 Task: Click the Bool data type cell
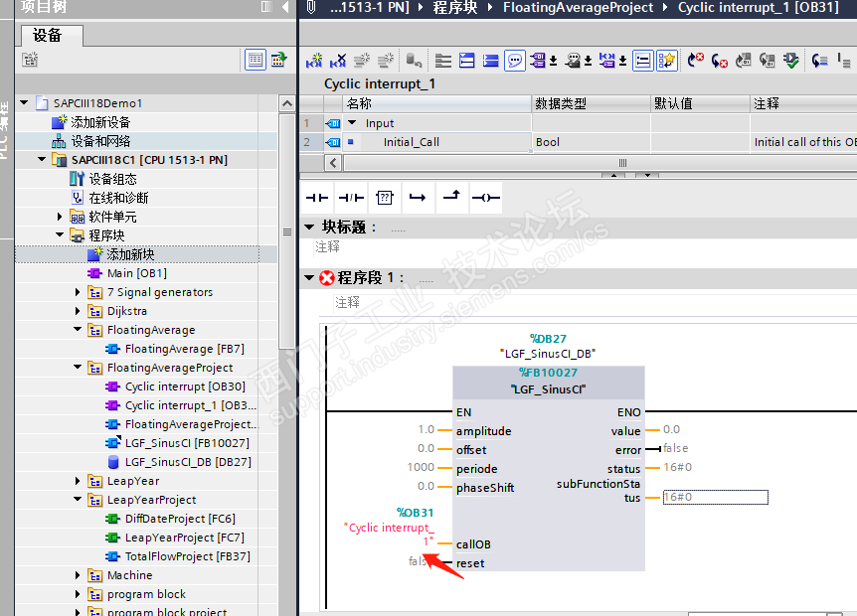click(592, 142)
